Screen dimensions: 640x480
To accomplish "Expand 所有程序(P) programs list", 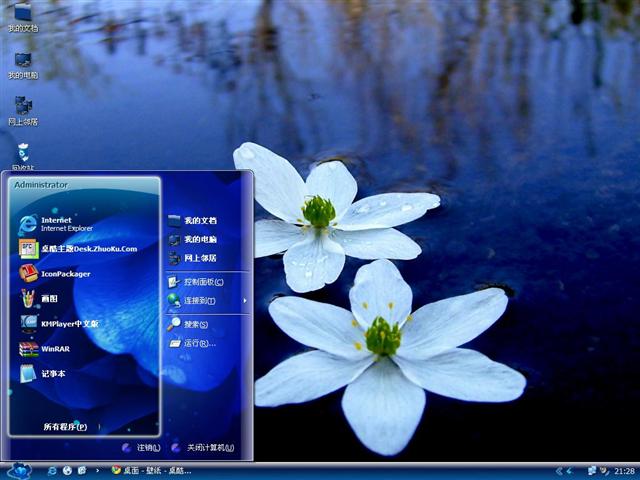I will pyautogui.click(x=64, y=427).
